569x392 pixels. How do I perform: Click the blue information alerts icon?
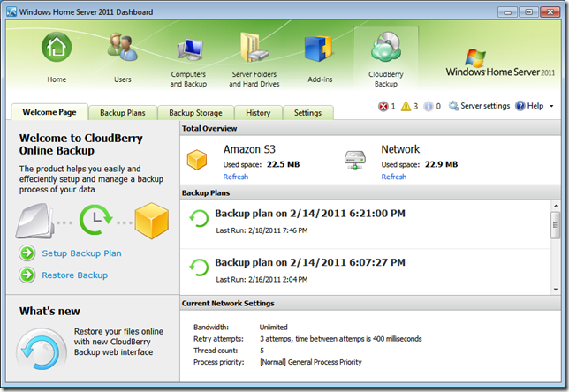[x=429, y=106]
